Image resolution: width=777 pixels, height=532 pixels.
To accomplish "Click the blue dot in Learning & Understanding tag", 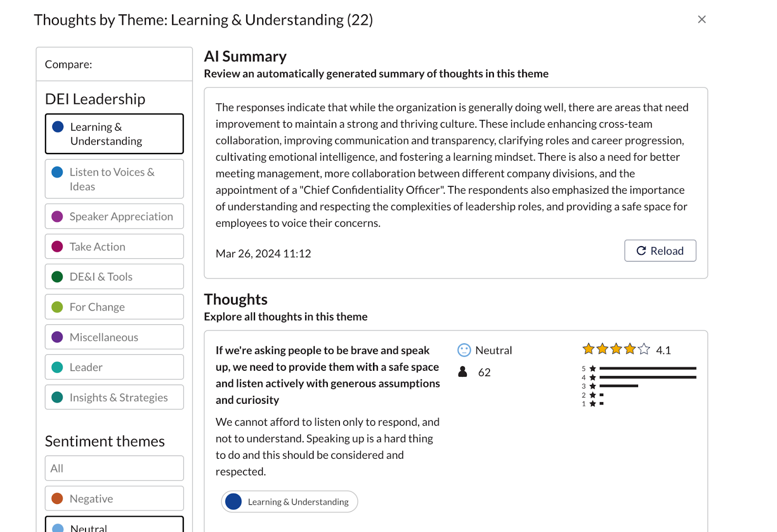I will click(x=234, y=501).
